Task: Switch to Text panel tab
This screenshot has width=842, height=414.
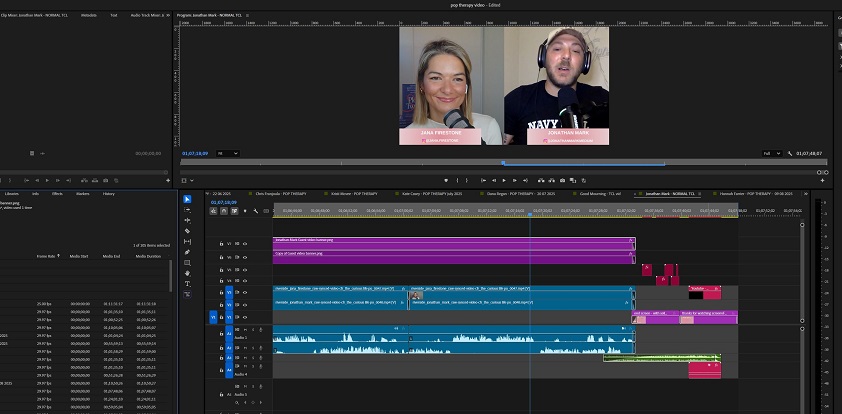Action: click(114, 15)
